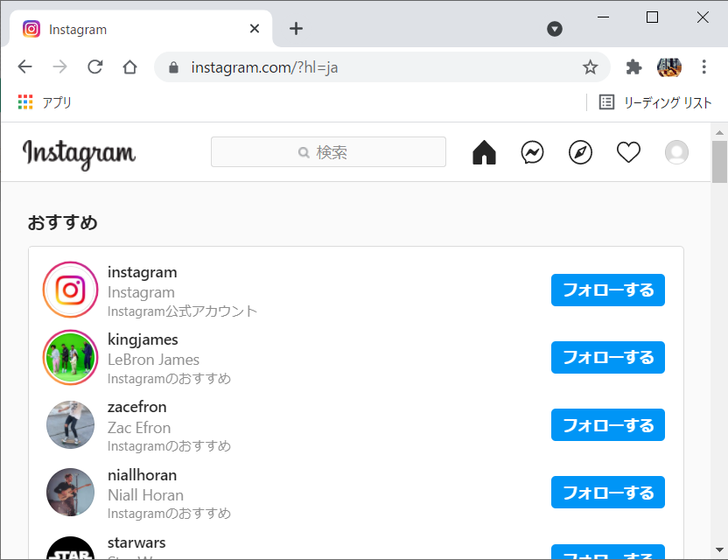Open browser home page button

pos(130,67)
